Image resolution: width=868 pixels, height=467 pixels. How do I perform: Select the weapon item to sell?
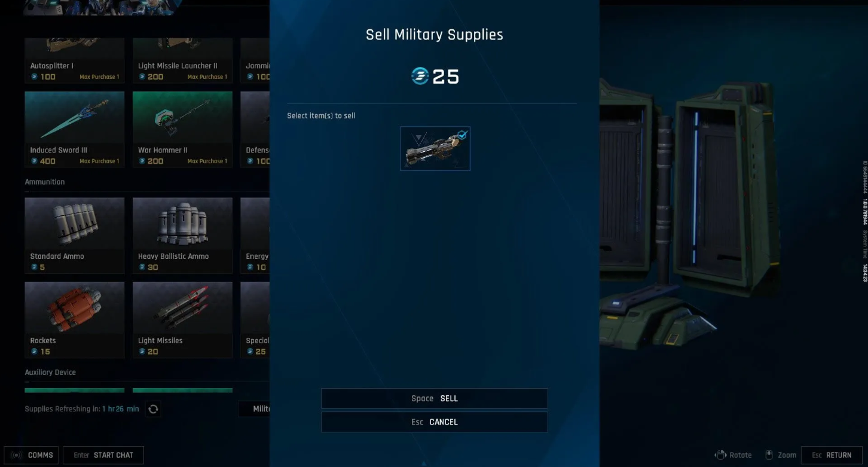(435, 148)
